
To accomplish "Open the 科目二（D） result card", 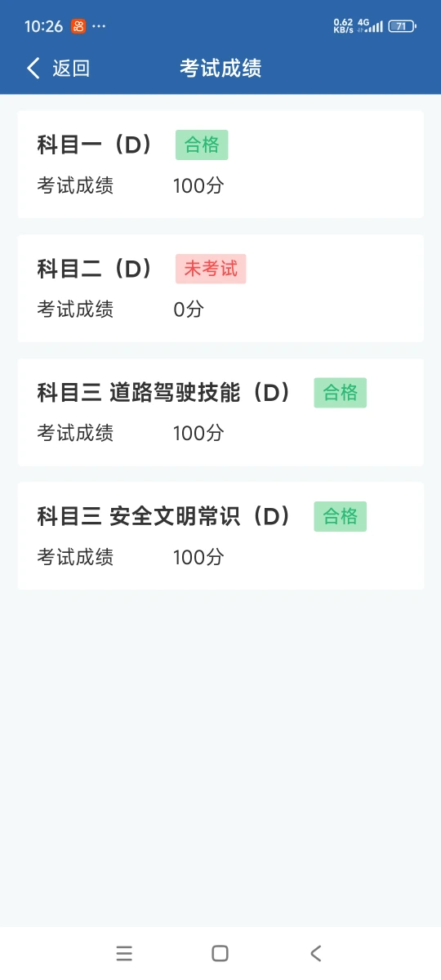I will (x=220, y=288).
